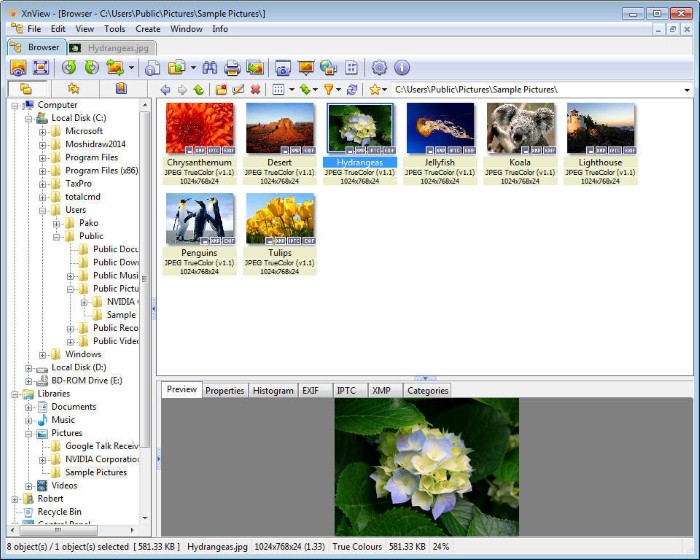Collapse the Users folder node
700x560 pixels.
pyautogui.click(x=42, y=210)
